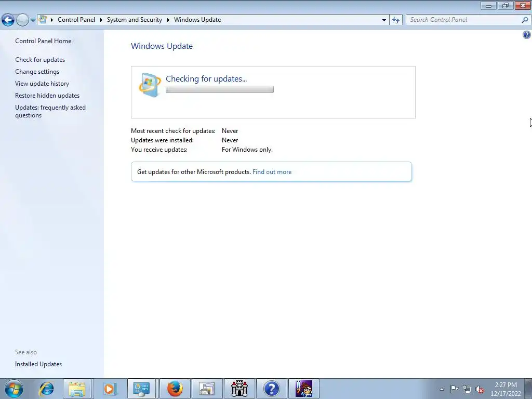Open the blue question mark taskbar app
This screenshot has height=399, width=532.
click(271, 389)
